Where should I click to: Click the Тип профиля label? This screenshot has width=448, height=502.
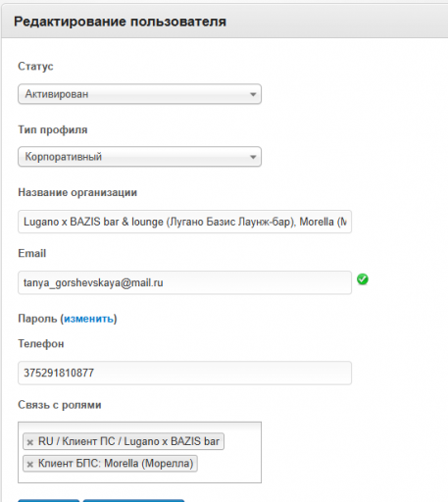pyautogui.click(x=53, y=129)
